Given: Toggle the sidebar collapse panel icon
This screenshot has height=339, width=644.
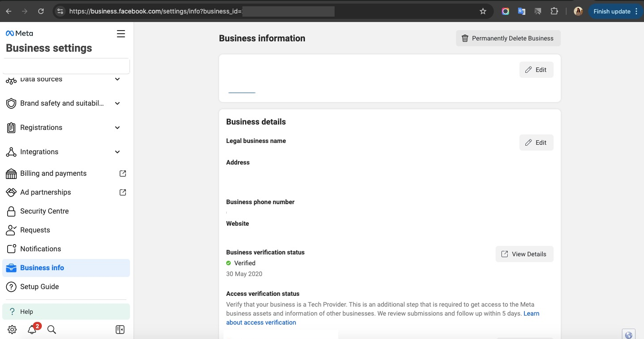Looking at the screenshot, I should [x=120, y=330].
